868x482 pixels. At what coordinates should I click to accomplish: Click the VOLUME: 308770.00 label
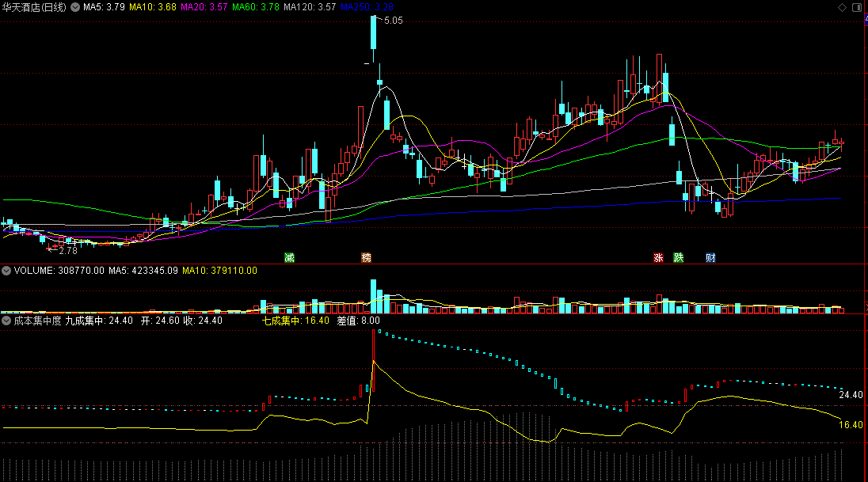pyautogui.click(x=59, y=271)
